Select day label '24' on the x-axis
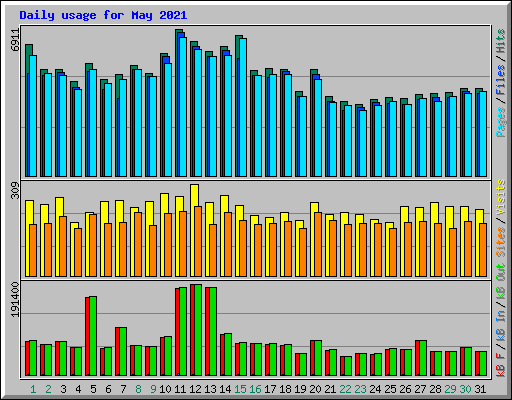The image size is (512, 400). pyautogui.click(x=375, y=389)
